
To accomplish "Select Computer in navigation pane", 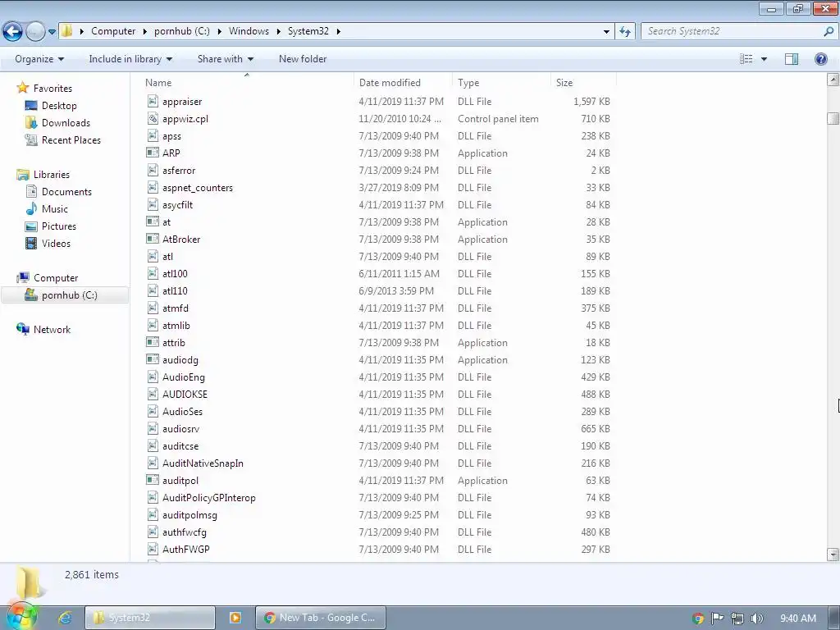I will 56,278.
